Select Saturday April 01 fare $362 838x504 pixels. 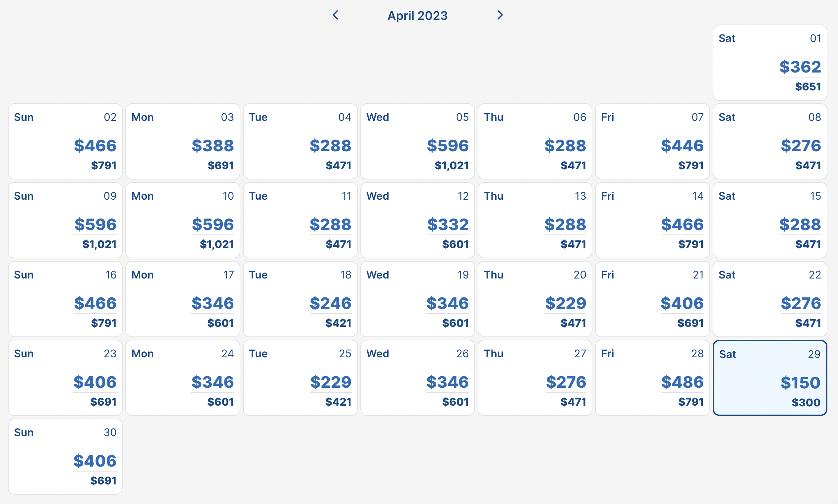coord(770,63)
